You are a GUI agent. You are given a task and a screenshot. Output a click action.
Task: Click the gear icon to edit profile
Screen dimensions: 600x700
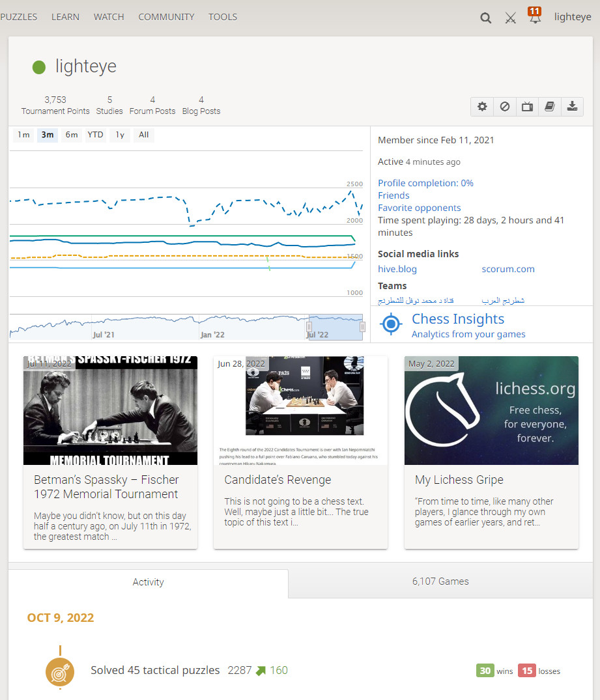coord(482,107)
